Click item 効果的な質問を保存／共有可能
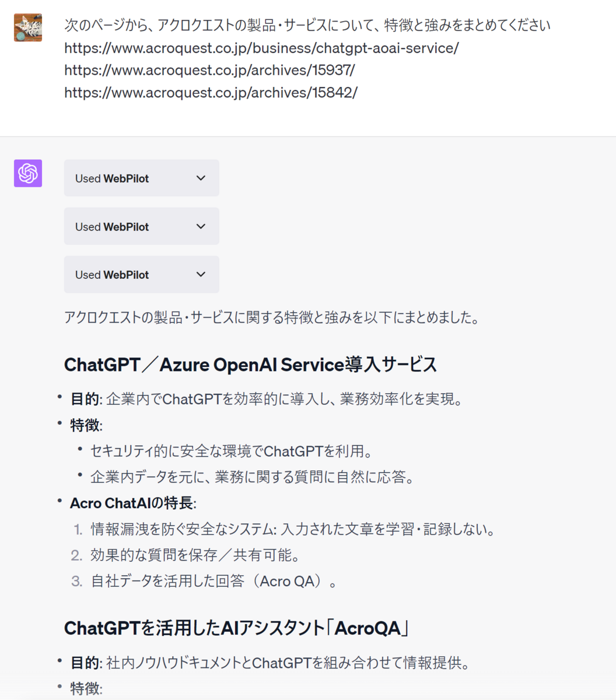Image resolution: width=616 pixels, height=700 pixels. pyautogui.click(x=195, y=555)
